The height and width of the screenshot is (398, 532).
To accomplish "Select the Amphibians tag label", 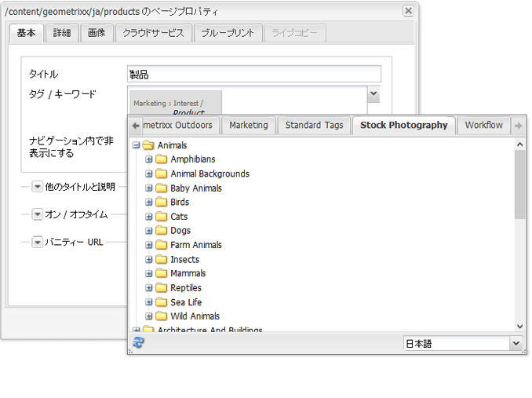I will pos(193,159).
